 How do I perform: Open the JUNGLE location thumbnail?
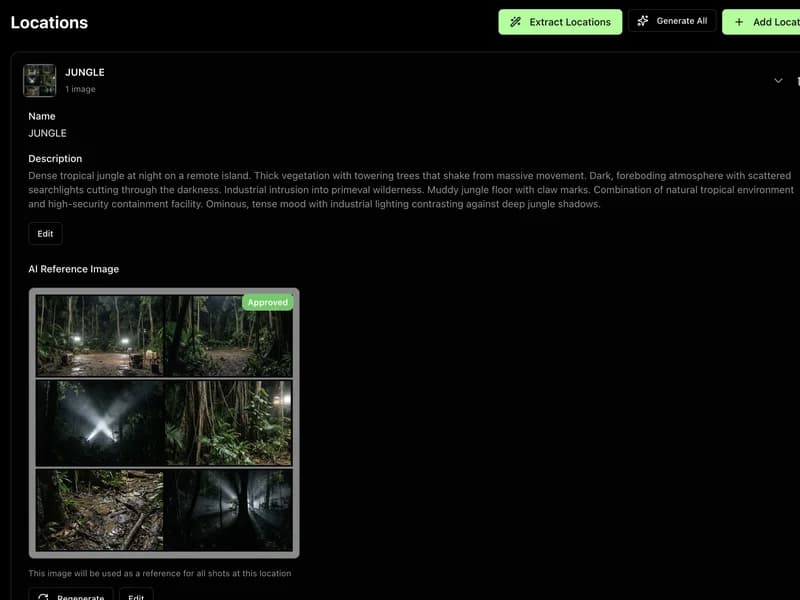point(39,81)
